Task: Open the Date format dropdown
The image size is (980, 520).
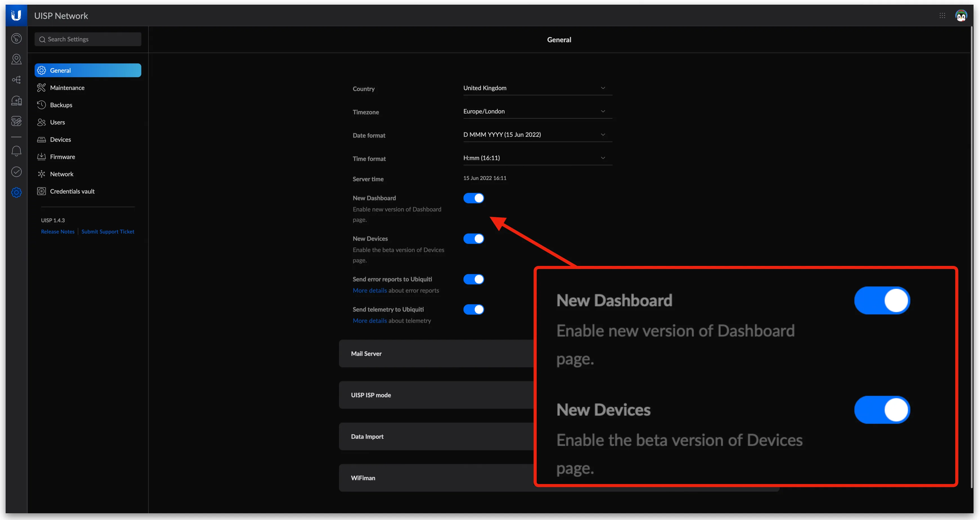Action: point(537,135)
